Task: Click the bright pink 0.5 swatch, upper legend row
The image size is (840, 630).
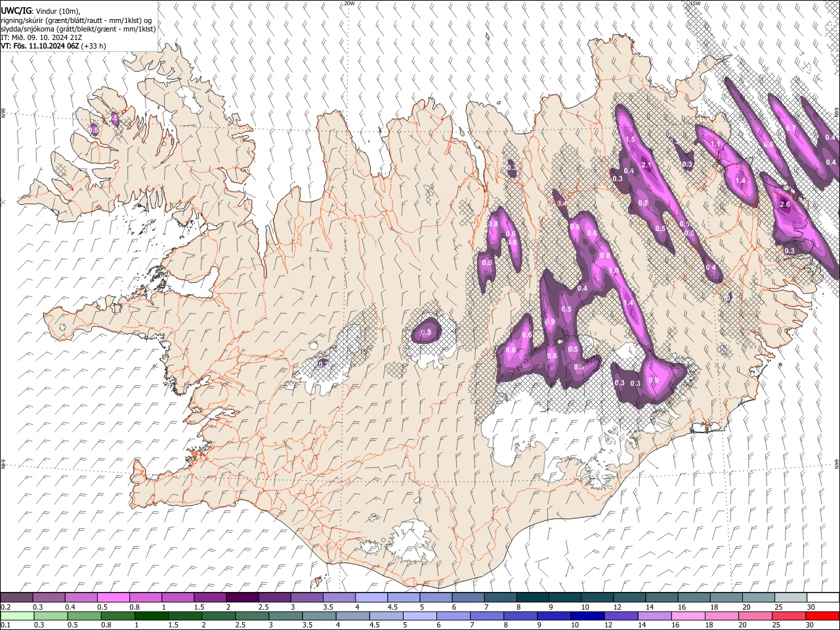Action: point(113,598)
